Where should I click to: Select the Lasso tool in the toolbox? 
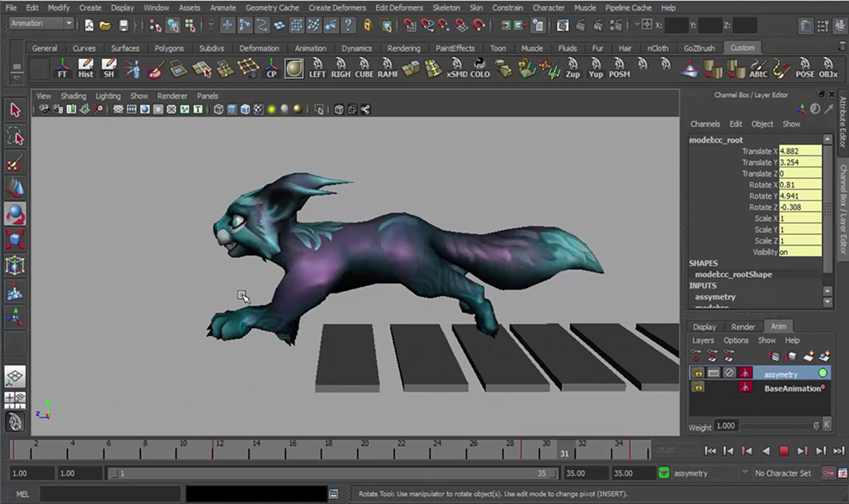(15, 136)
